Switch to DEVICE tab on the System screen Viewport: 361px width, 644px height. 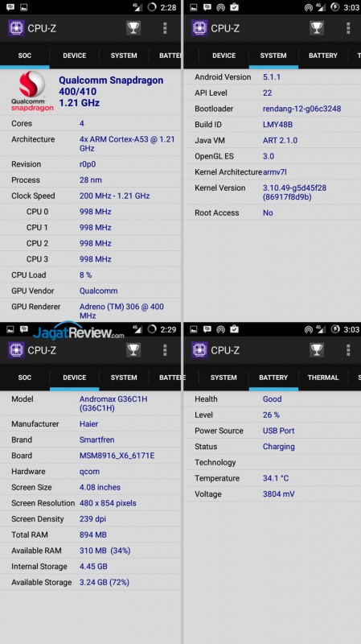pos(224,56)
